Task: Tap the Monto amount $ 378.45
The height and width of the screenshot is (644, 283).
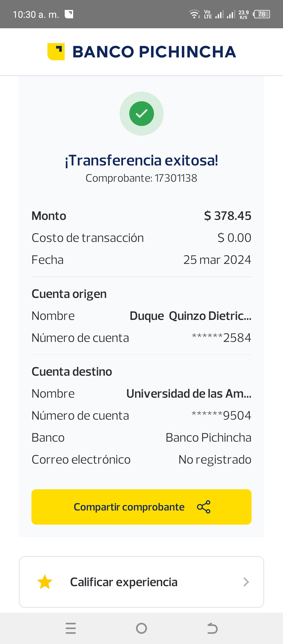Action: coord(227,216)
